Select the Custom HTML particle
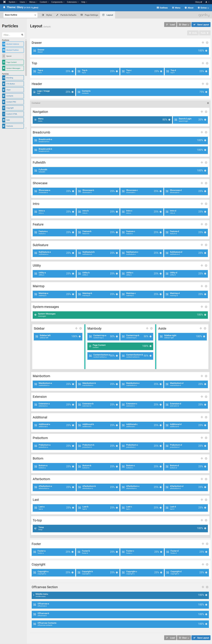Screen dimensions: 212x644 (13, 114)
